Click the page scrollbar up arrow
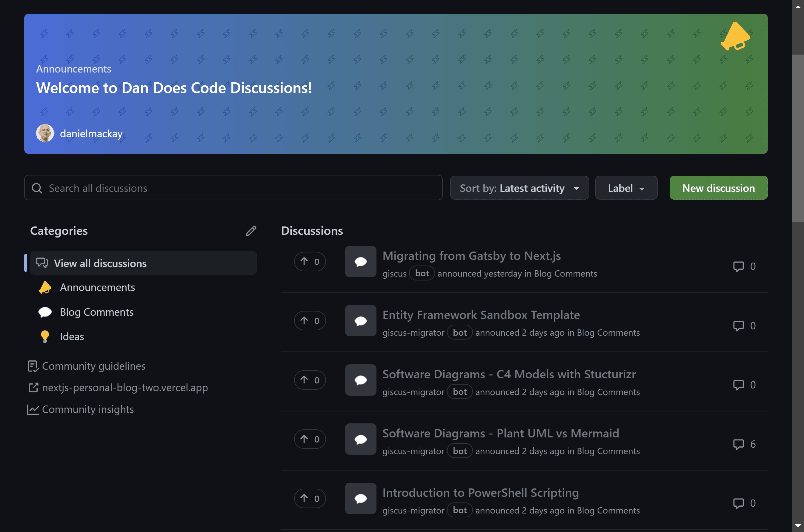The image size is (804, 532). (798, 7)
